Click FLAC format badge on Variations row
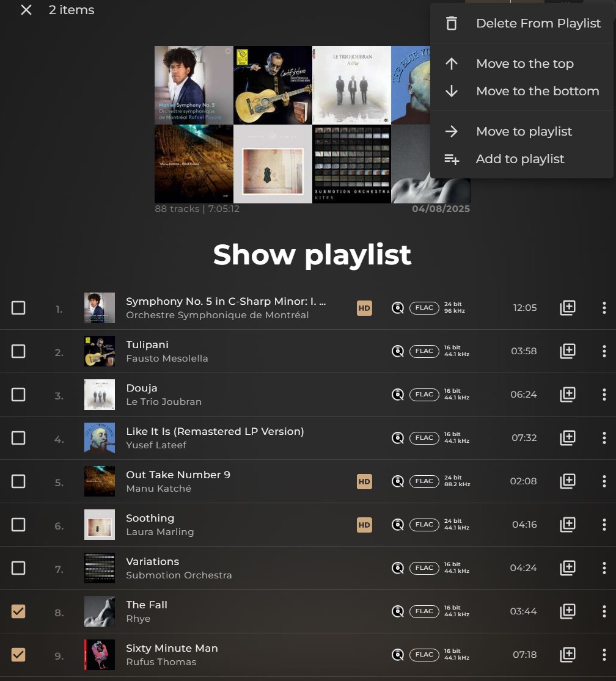Viewport: 616px width, 681px height. pos(424,568)
